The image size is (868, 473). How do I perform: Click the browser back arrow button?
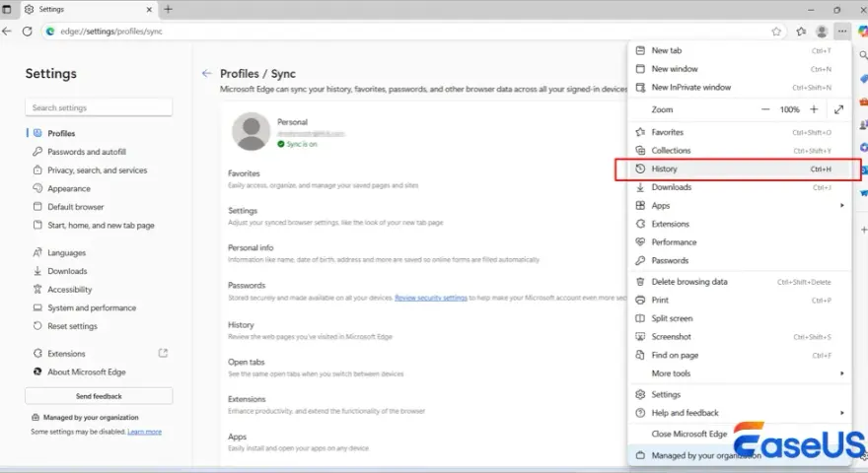click(7, 32)
